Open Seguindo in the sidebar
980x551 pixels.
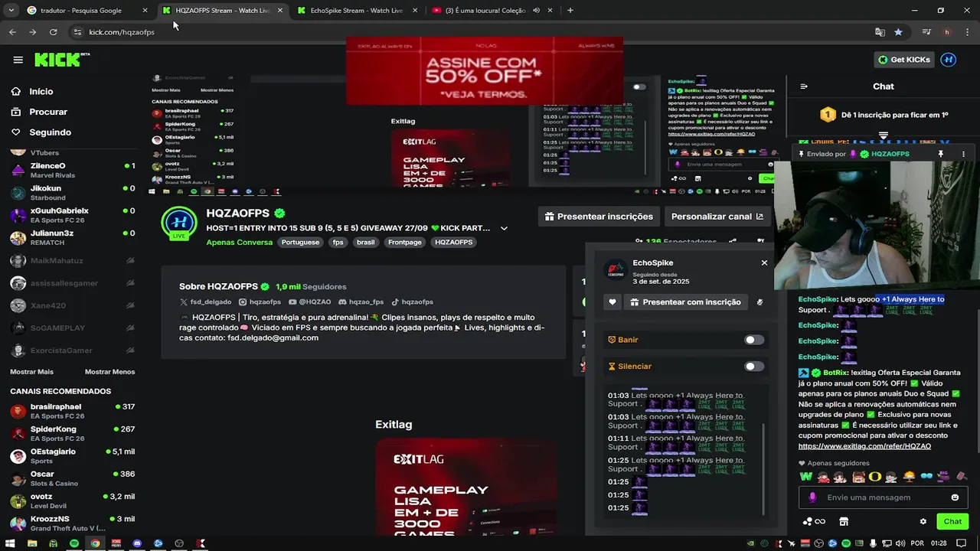[50, 132]
